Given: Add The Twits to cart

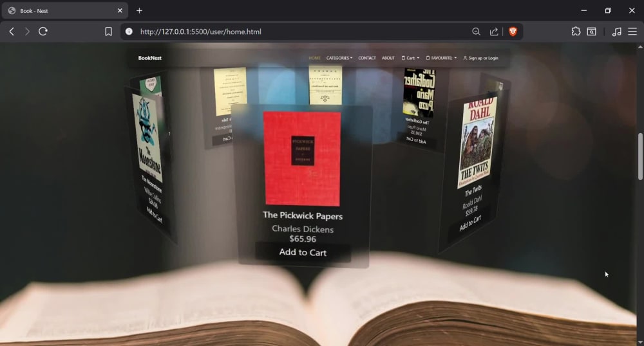Looking at the screenshot, I should (470, 223).
